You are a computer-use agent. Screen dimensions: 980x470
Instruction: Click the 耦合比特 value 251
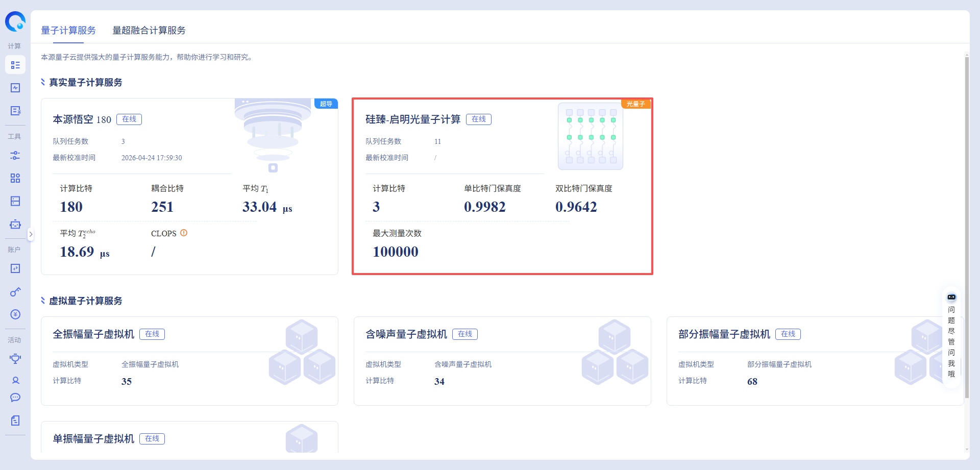click(162, 207)
